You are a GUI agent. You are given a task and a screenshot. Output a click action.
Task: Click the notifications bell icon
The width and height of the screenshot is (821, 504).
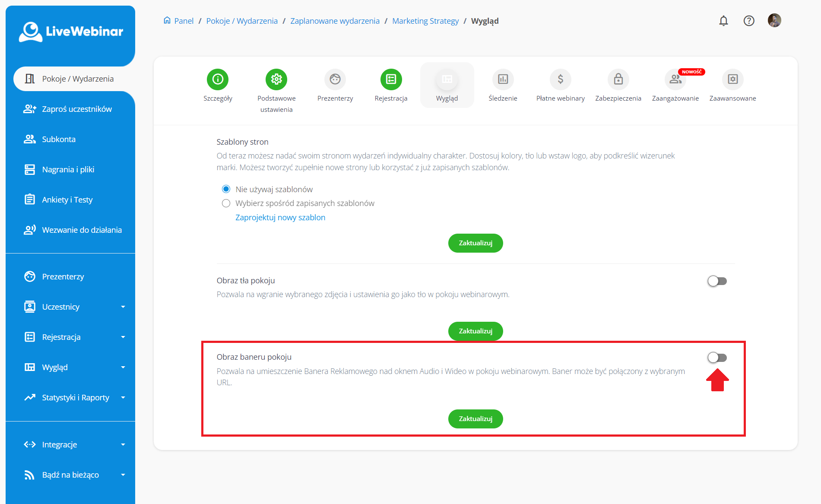(723, 21)
